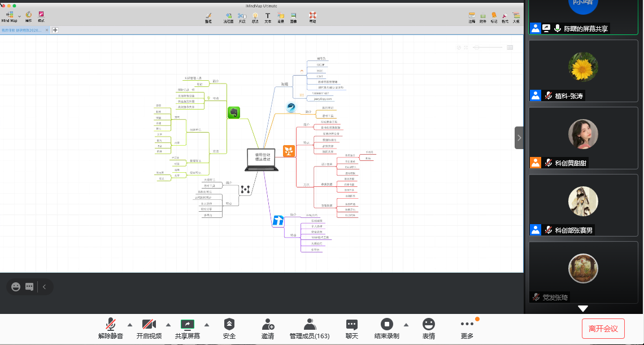Click the lifebuoy 帮助 help icon
Screen dimensions: 644x345
click(x=312, y=17)
